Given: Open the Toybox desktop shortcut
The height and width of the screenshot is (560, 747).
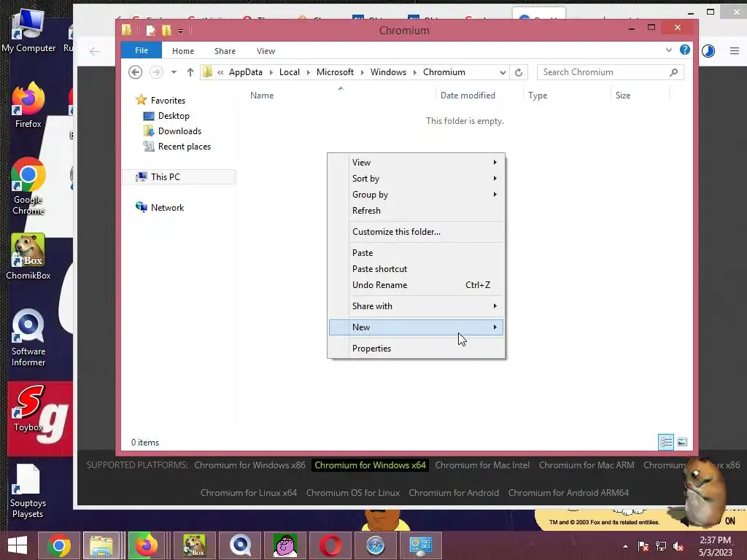Looking at the screenshot, I should pyautogui.click(x=28, y=408).
